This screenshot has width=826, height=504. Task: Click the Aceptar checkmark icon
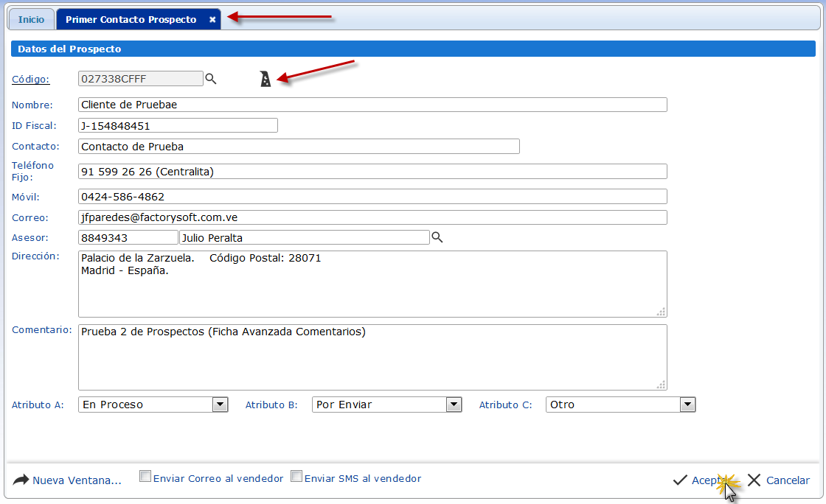coord(680,480)
